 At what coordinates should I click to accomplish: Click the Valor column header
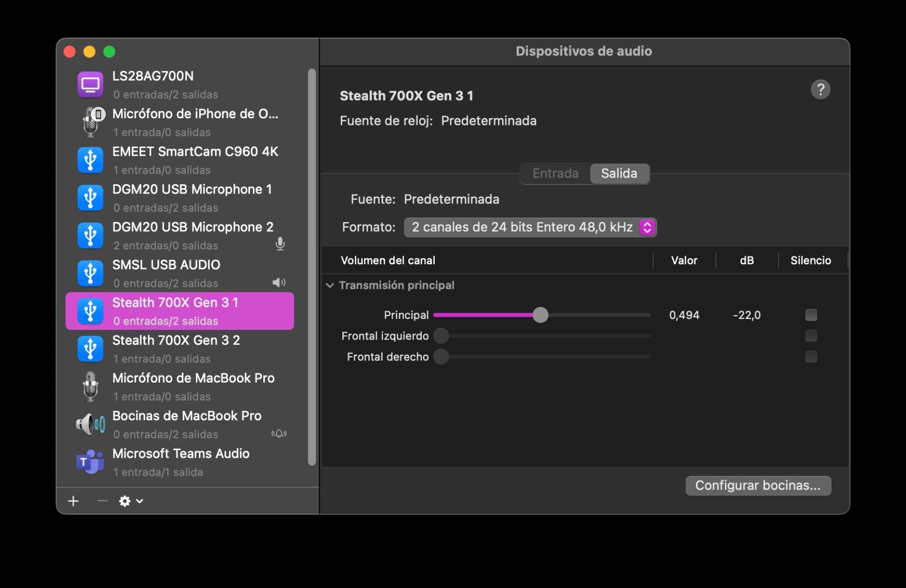pos(684,261)
